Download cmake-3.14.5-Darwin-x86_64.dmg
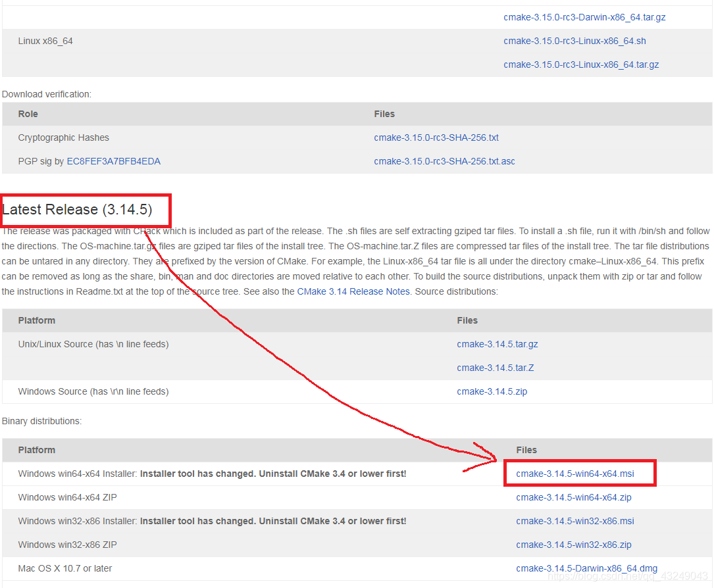The height and width of the screenshot is (588, 714). (586, 568)
